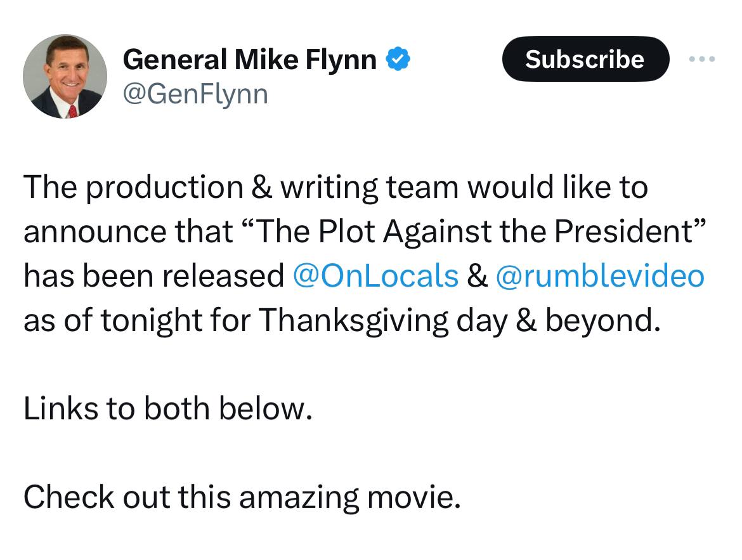Click the first line starting "The production & writing"

(335, 188)
